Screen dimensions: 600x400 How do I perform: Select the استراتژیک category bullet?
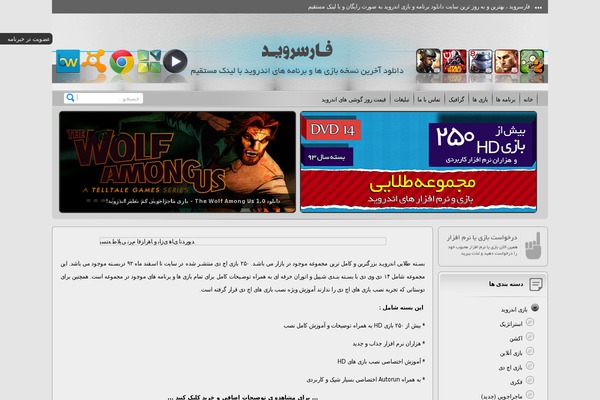(530, 322)
